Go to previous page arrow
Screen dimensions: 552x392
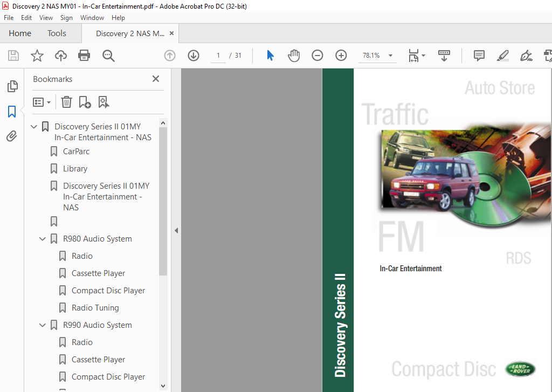(x=170, y=56)
